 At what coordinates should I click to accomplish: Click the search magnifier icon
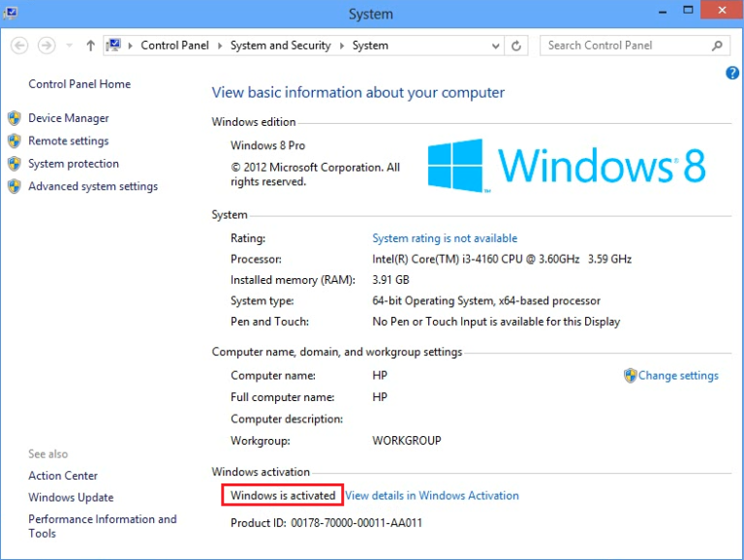click(x=718, y=46)
